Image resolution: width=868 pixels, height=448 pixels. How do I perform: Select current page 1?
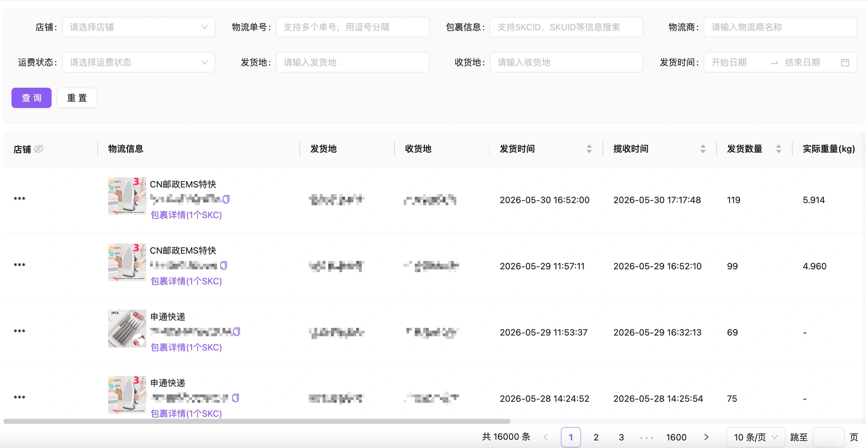point(571,437)
